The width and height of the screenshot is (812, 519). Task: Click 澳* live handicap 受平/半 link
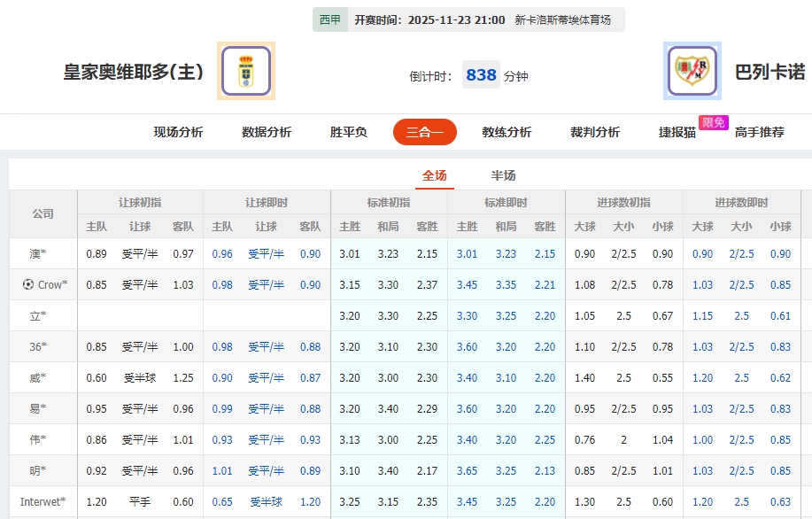coord(267,253)
